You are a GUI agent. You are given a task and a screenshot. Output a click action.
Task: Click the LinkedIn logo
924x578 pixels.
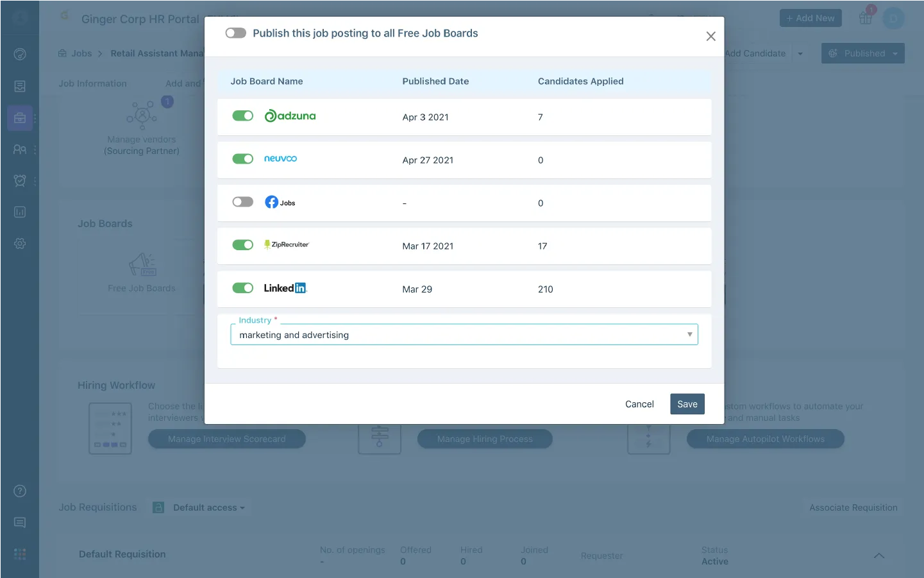(285, 288)
